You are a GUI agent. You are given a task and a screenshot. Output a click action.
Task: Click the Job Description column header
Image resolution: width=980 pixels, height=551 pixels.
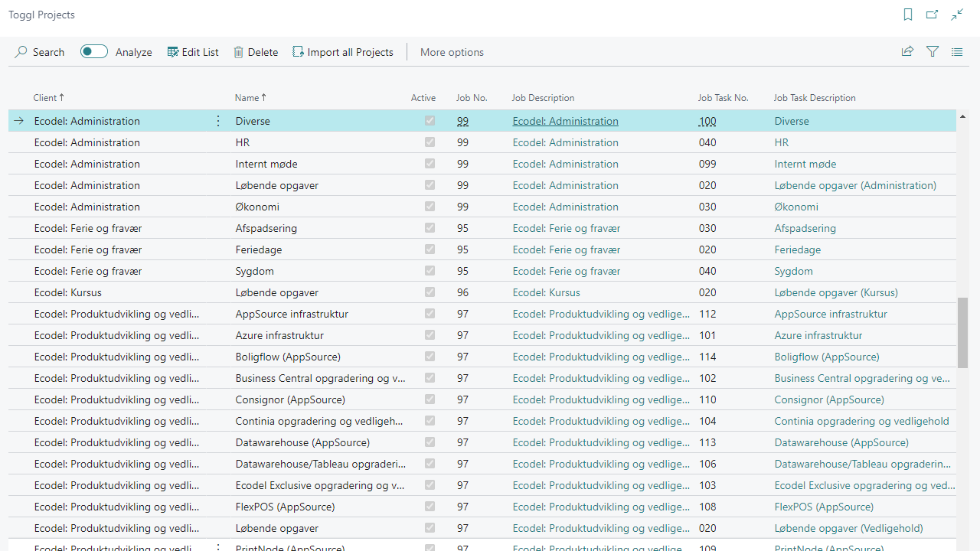[543, 98]
